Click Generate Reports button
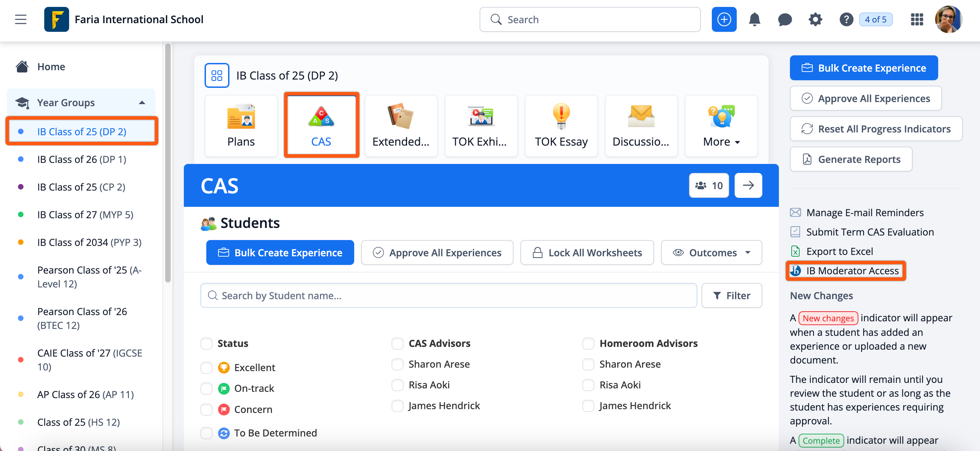The width and height of the screenshot is (980, 451). [x=851, y=159]
